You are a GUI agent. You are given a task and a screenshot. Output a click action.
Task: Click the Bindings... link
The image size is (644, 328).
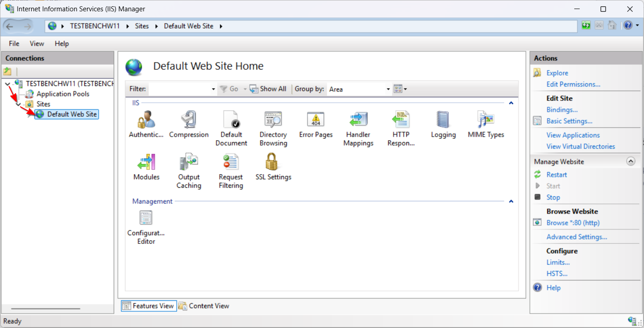point(562,110)
